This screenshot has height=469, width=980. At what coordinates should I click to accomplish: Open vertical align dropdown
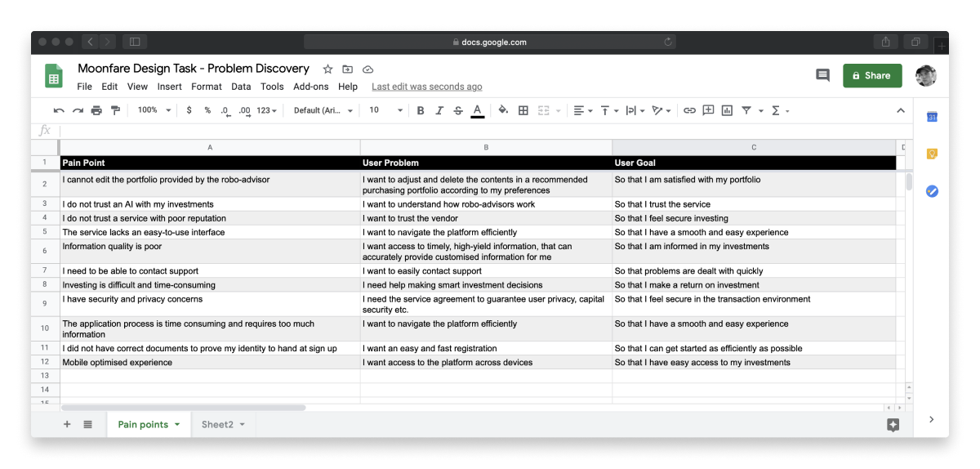608,110
